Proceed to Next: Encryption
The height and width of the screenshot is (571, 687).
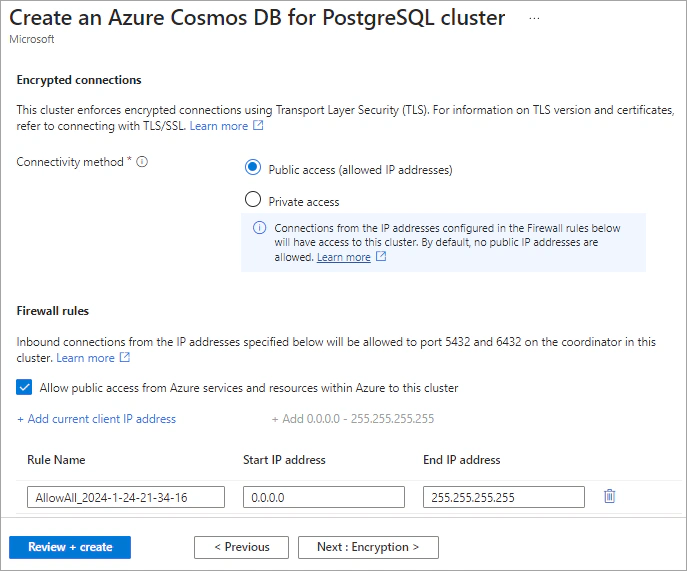click(x=368, y=547)
